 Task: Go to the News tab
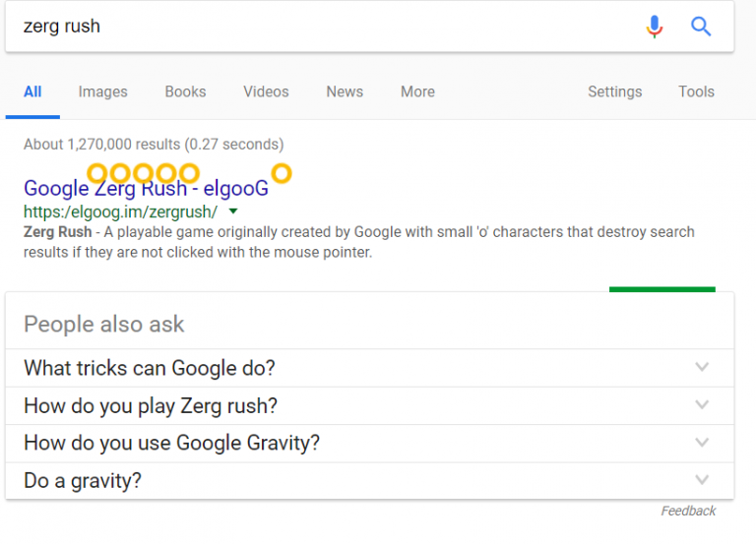345,91
